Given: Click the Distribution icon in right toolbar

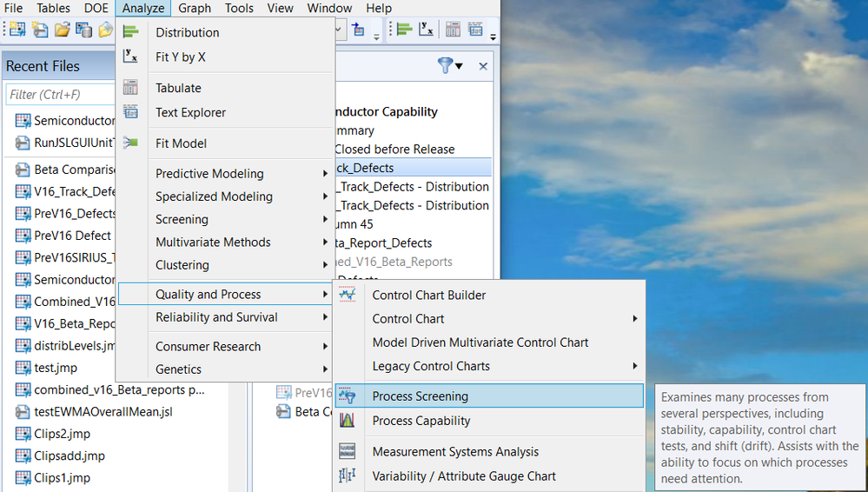Looking at the screenshot, I should 405,29.
